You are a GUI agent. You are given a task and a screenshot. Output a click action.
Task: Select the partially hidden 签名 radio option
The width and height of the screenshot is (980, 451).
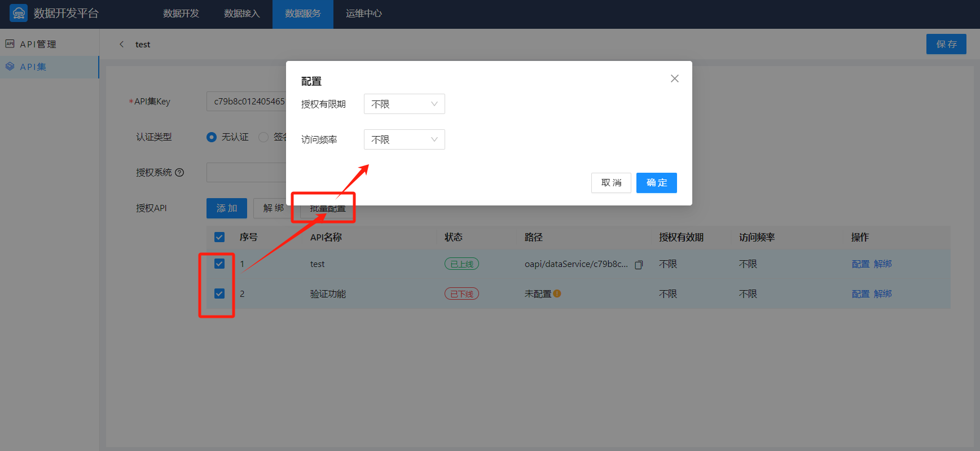pyautogui.click(x=263, y=137)
